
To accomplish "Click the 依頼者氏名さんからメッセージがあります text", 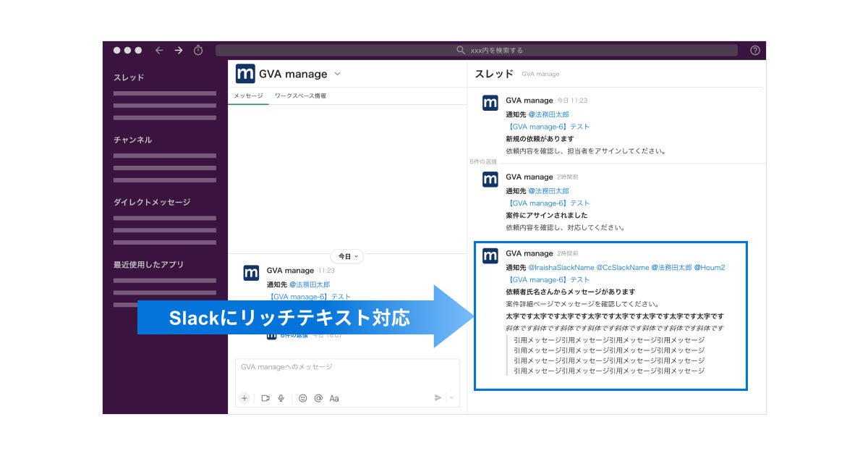I will tap(570, 292).
